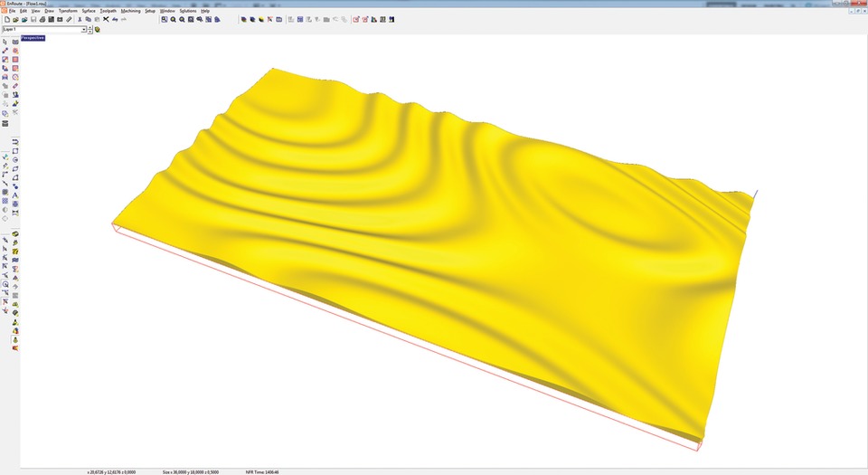Open the Solutions menu
868x475 pixels.
point(187,11)
